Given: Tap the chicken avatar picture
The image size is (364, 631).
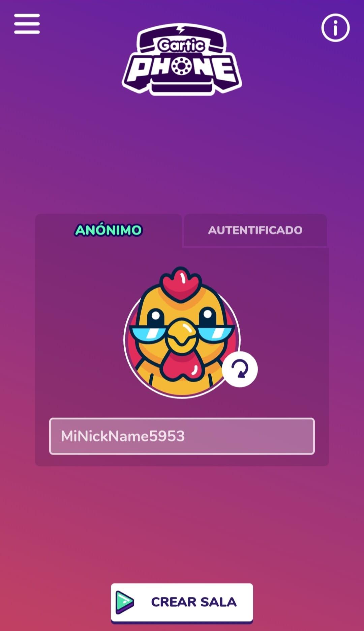Looking at the screenshot, I should point(182,332).
